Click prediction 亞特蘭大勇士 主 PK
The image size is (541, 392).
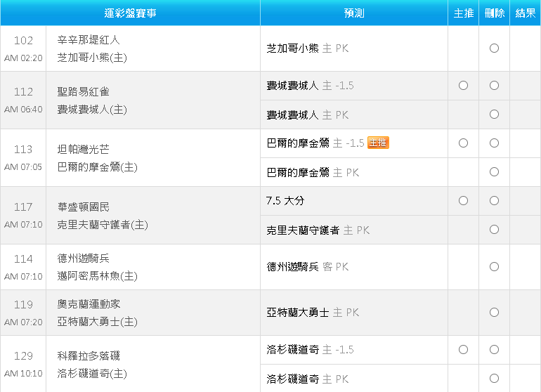click(x=313, y=313)
